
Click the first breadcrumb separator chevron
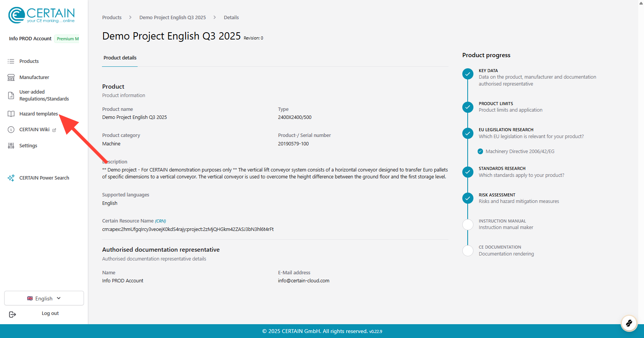(x=130, y=18)
